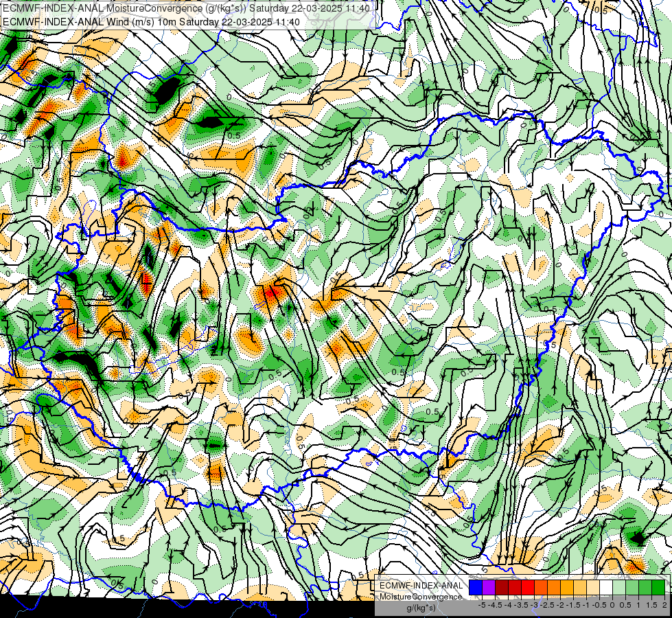Click the g/(kg*s) unit label in legend
Viewport: 672px width, 618px height.
click(x=421, y=608)
